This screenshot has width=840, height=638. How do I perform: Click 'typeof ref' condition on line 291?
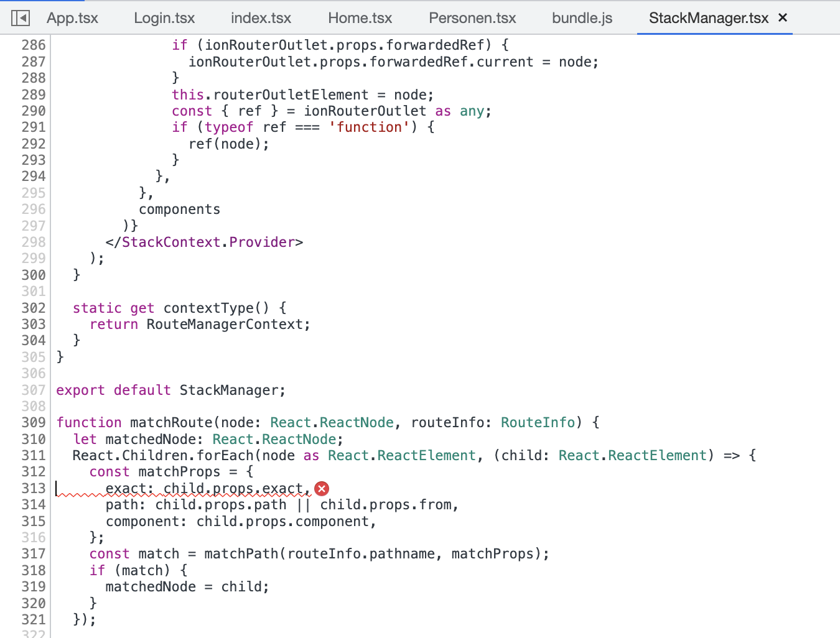point(245,127)
